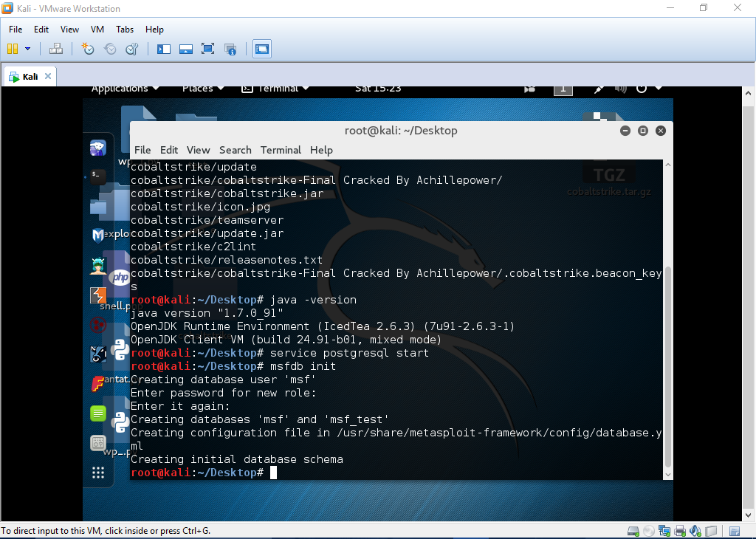Click the network adapter status icon
This screenshot has width=756, height=539.
click(x=664, y=532)
